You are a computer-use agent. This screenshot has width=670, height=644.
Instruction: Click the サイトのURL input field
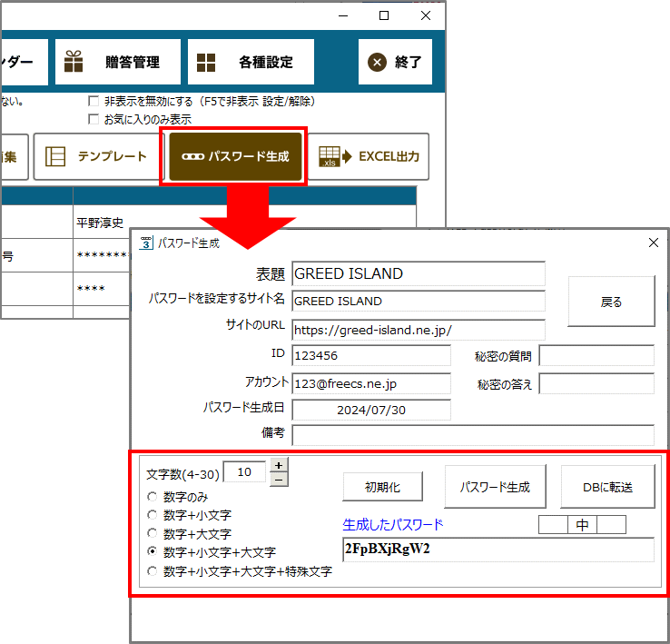click(x=419, y=330)
